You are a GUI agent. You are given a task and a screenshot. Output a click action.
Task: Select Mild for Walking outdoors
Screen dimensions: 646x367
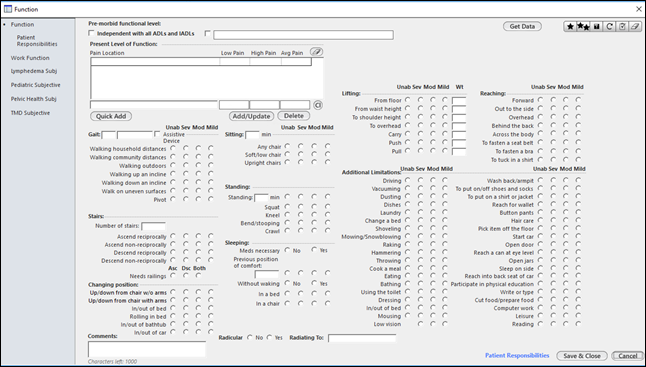[211, 164]
